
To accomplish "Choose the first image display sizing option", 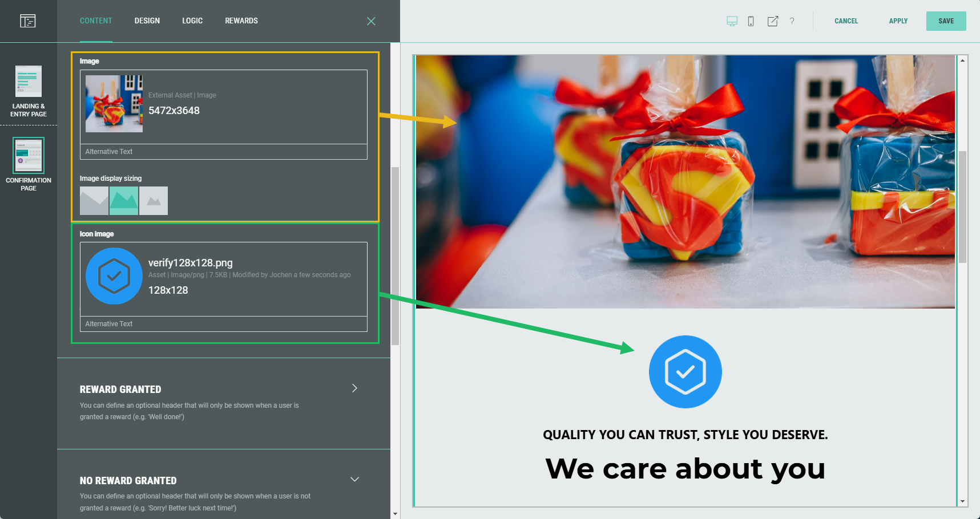I will 94,201.
